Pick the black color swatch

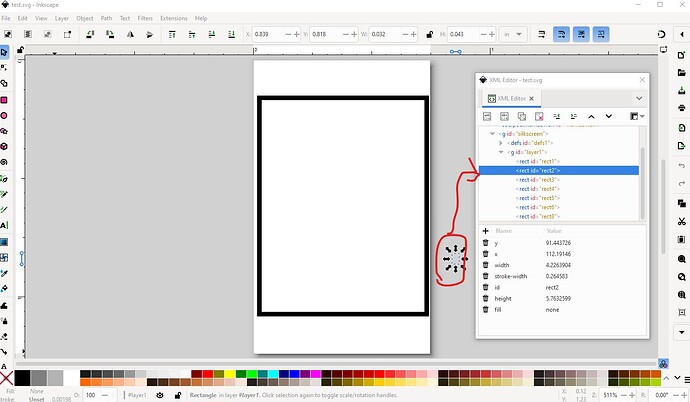tap(22, 378)
